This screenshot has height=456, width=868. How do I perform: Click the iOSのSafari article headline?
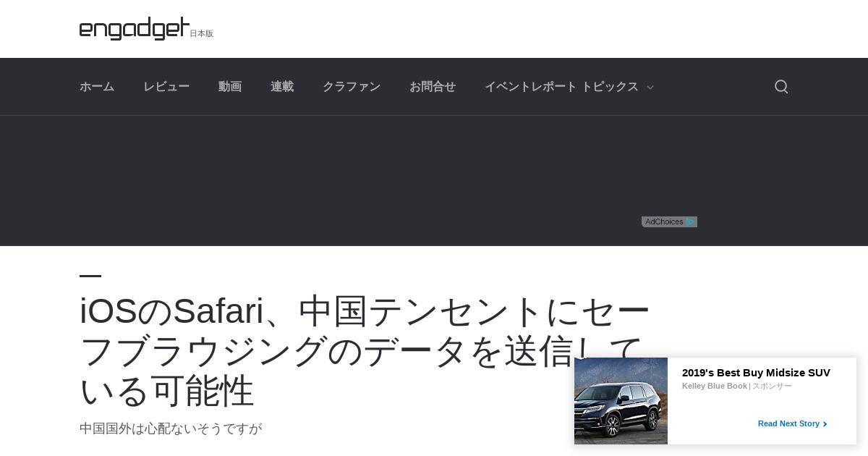coord(365,351)
